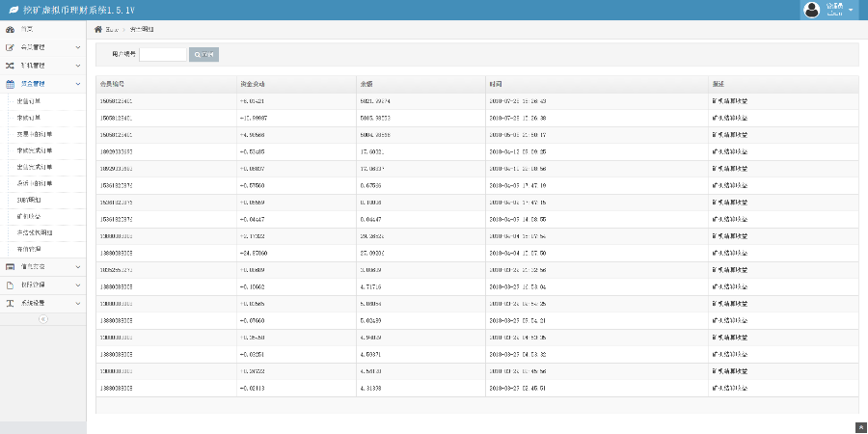The width and height of the screenshot is (868, 434).
Task: Focus the 用户编号 input field
Action: pos(163,55)
